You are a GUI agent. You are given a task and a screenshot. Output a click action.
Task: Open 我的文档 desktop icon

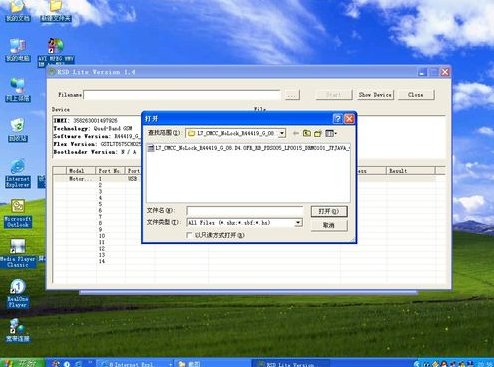pyautogui.click(x=18, y=11)
